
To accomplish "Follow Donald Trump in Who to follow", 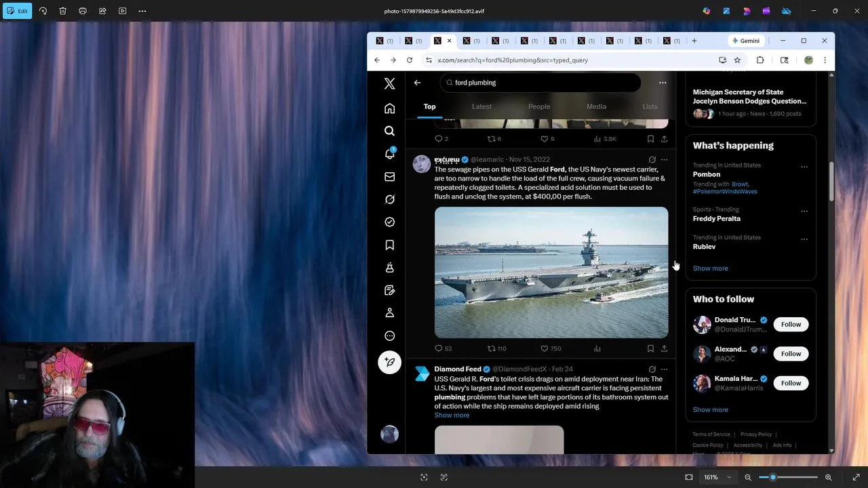I will tap(791, 325).
